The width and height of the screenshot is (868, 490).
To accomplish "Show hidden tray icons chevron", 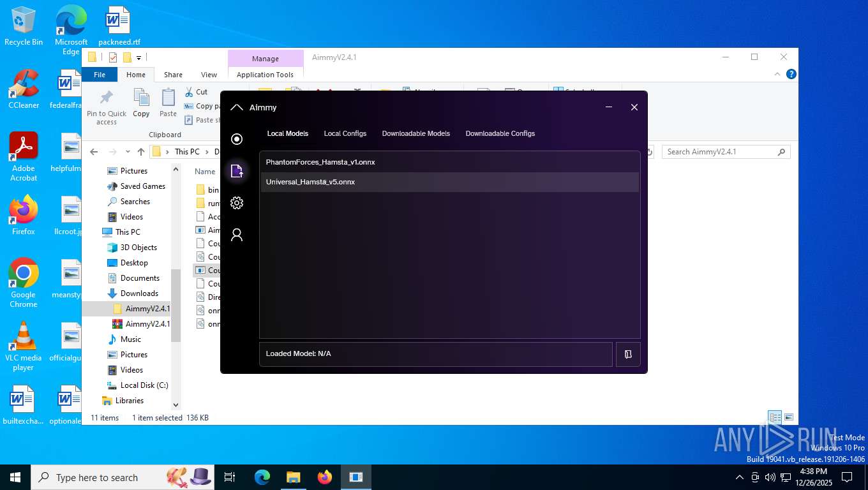I will [x=740, y=477].
